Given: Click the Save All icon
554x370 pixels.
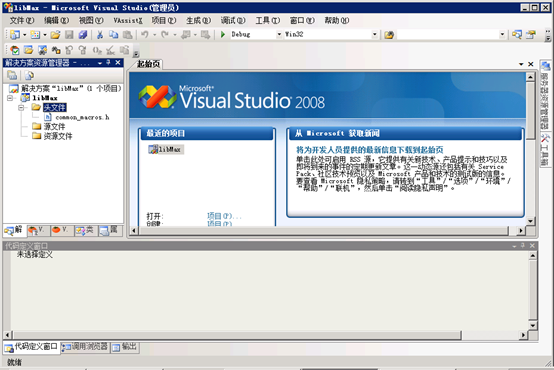Looking at the screenshot, I should click(x=83, y=34).
